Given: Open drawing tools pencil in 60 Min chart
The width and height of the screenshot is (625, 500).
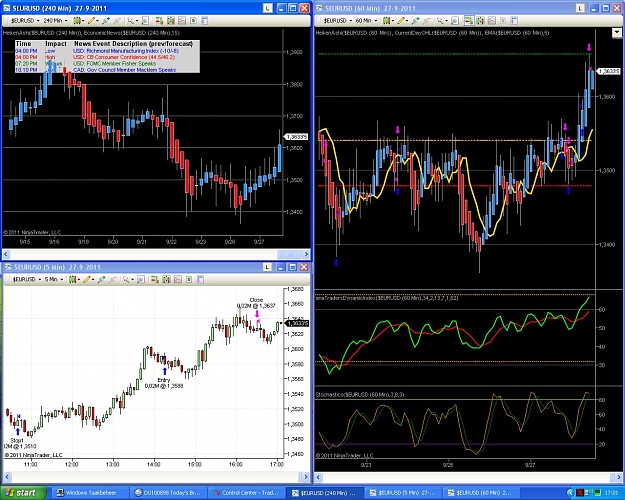Looking at the screenshot, I should (402, 20).
